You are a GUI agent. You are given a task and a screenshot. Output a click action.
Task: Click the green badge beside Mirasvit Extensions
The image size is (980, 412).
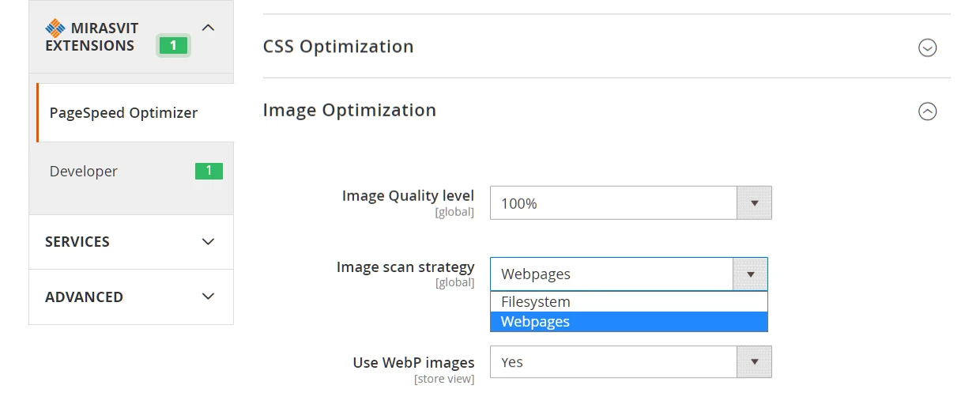tap(173, 46)
